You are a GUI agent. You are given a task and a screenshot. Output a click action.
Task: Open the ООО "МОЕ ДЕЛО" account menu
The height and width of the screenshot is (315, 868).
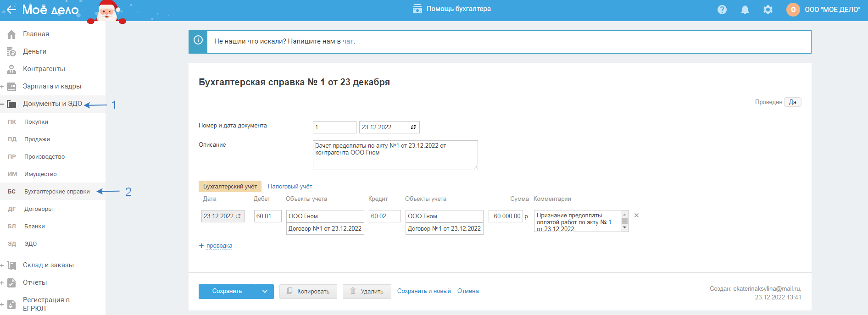pyautogui.click(x=832, y=10)
